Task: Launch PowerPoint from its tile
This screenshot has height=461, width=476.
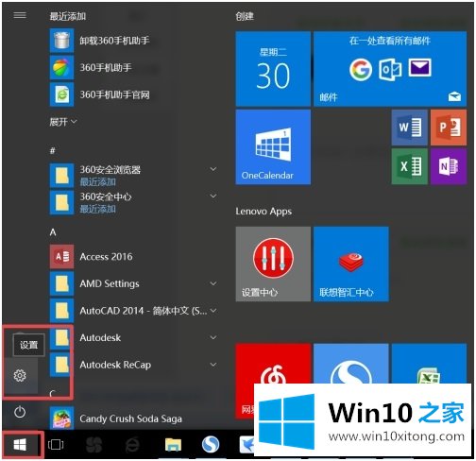Action: 449,128
